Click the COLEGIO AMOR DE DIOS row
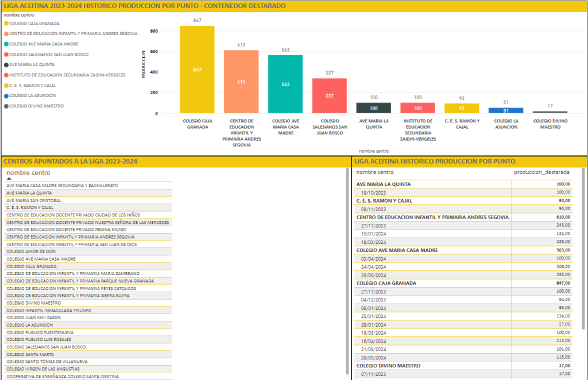 pos(88,252)
